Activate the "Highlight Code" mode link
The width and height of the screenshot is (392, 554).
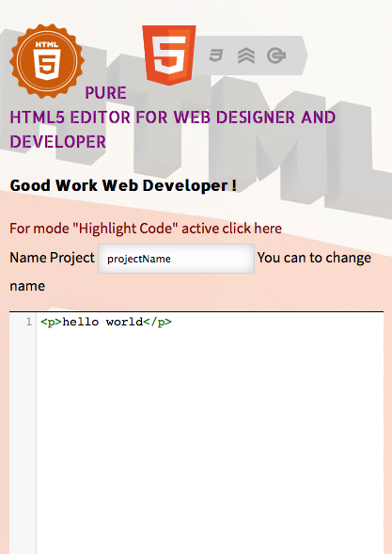pos(146,229)
